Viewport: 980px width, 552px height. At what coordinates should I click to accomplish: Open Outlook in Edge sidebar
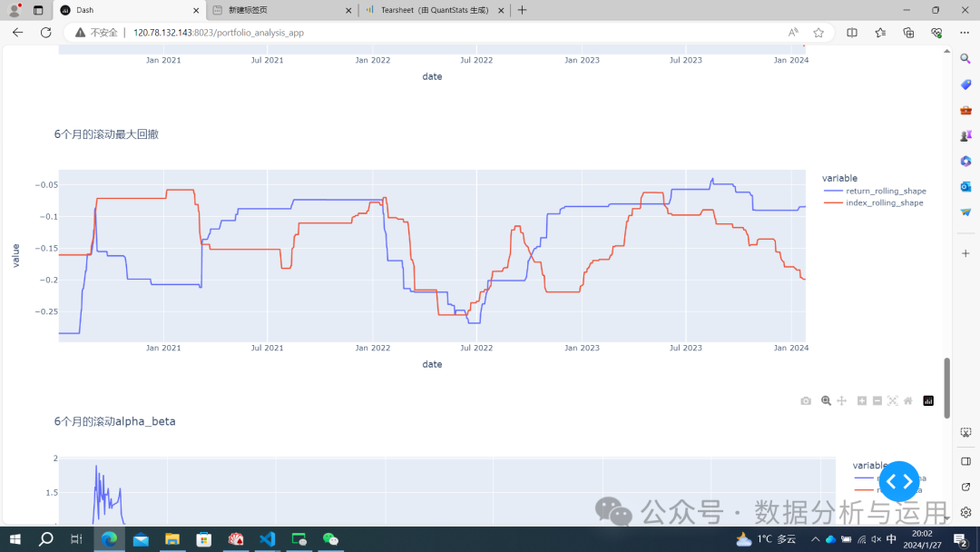(x=965, y=187)
